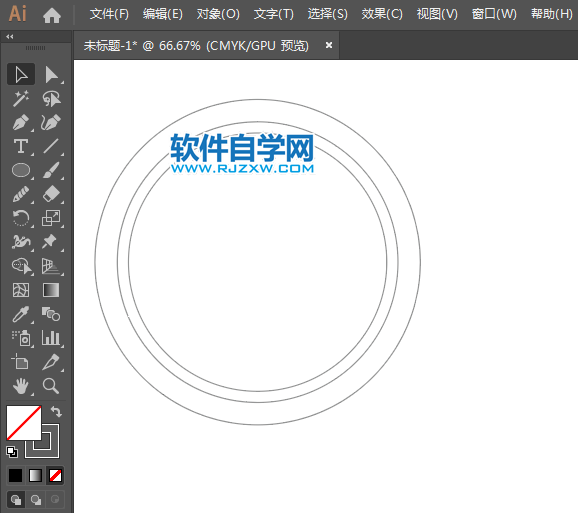Click the Home icon
The width and height of the screenshot is (578, 513).
[x=52, y=15]
